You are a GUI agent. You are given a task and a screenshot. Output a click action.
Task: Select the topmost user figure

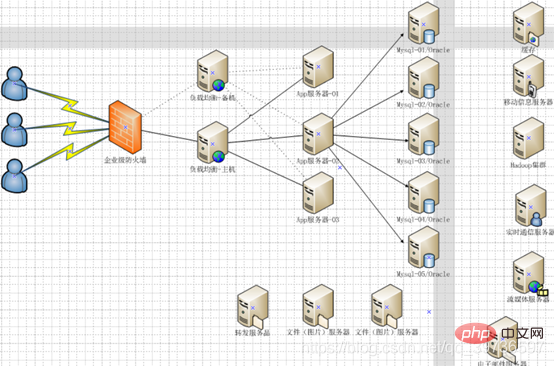[x=14, y=84]
